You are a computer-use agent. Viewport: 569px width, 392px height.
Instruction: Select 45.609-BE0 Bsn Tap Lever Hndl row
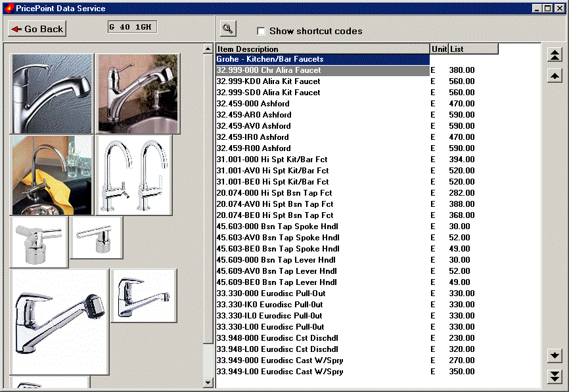(x=323, y=282)
